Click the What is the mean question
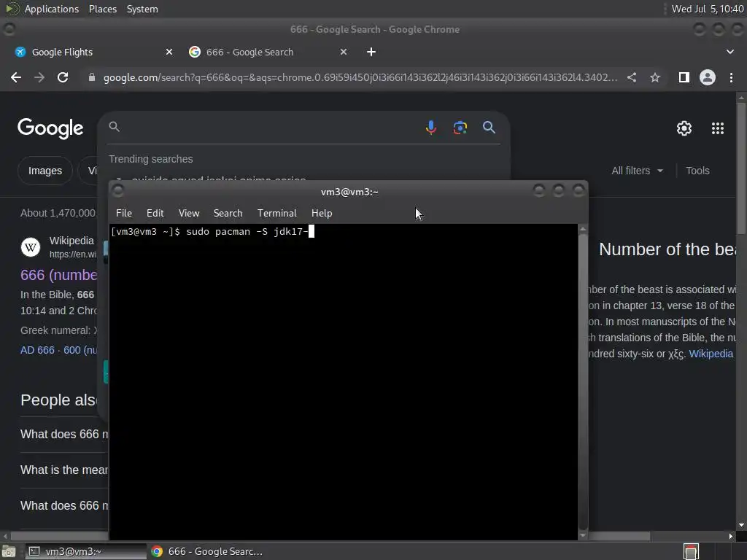 pyautogui.click(x=64, y=470)
